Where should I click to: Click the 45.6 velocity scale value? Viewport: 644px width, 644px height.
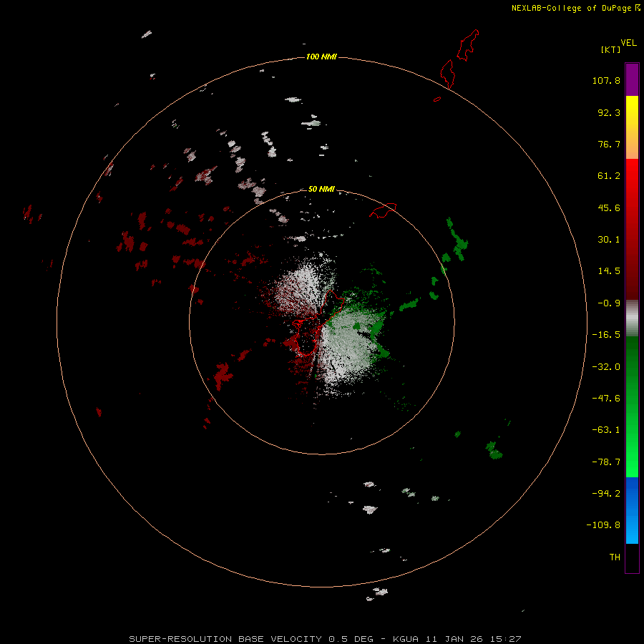click(609, 208)
